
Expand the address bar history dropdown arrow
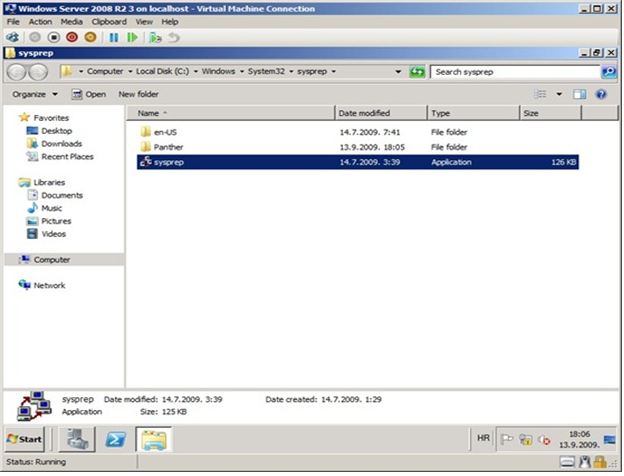click(398, 72)
